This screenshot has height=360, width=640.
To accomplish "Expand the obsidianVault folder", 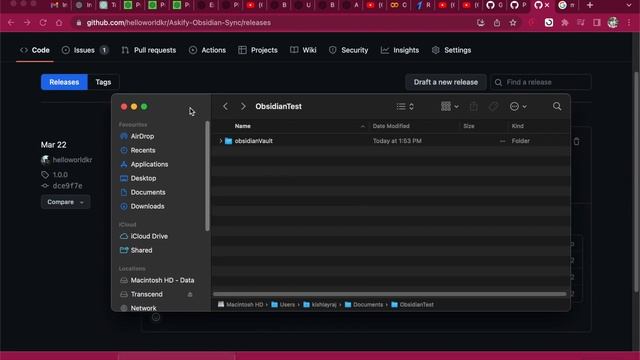I will pos(221,141).
